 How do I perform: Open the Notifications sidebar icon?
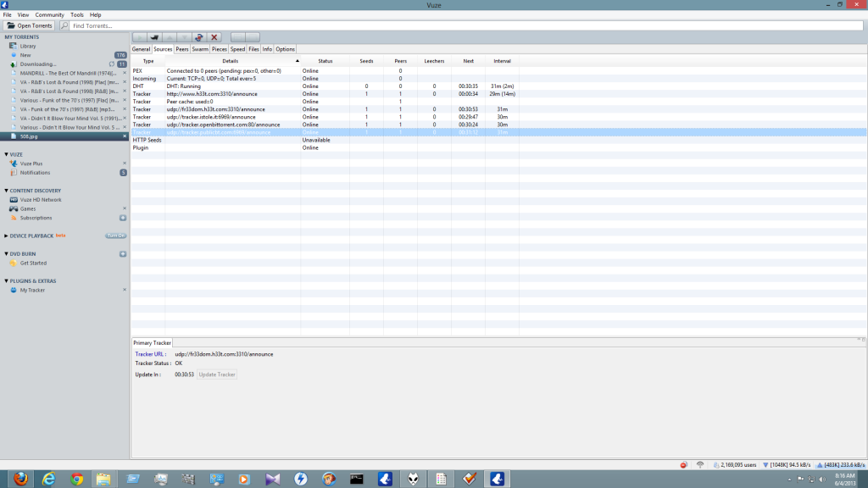pos(14,173)
